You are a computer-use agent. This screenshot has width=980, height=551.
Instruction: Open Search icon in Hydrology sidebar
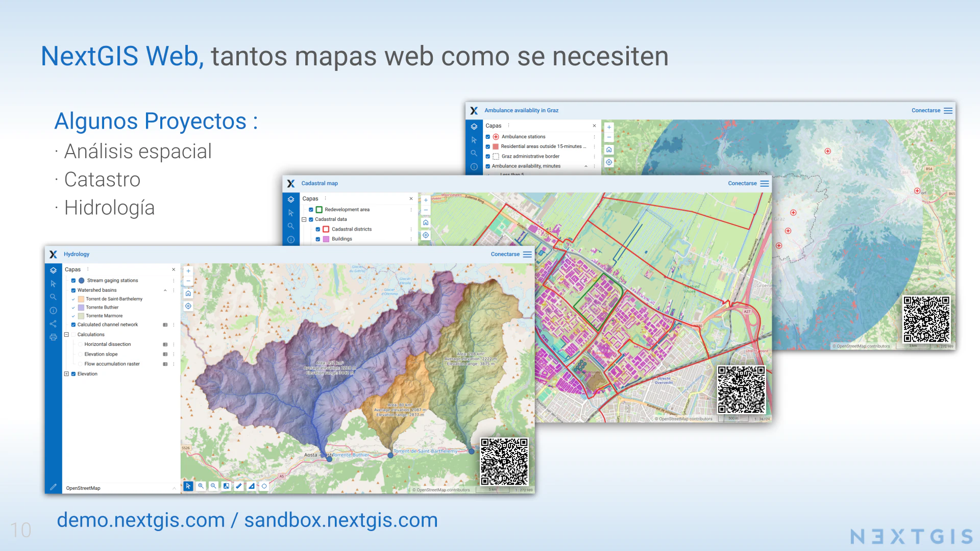coord(53,297)
